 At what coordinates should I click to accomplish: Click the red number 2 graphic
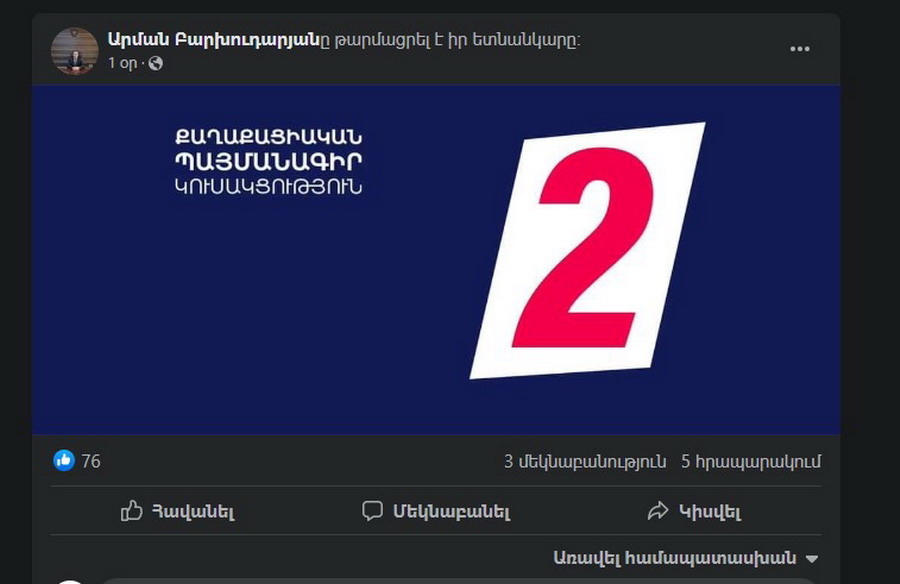(x=584, y=247)
